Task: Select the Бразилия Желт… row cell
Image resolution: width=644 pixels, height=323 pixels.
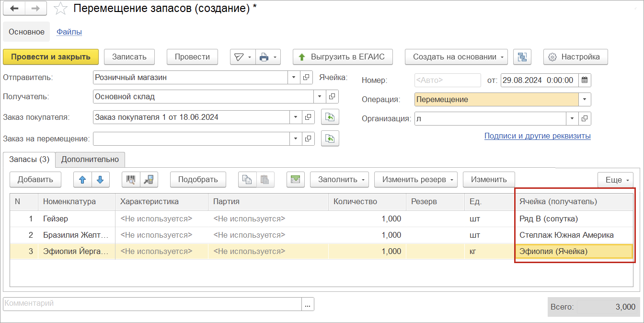Action: pos(77,235)
